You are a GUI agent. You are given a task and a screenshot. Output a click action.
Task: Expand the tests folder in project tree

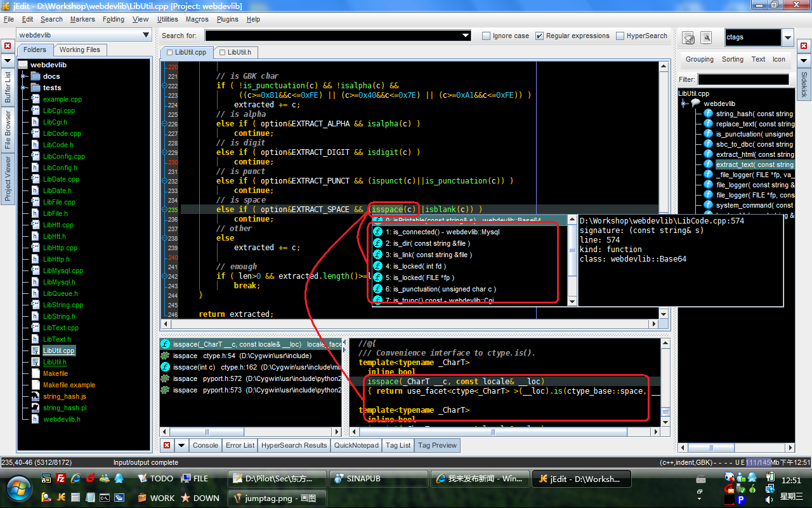tap(24, 88)
